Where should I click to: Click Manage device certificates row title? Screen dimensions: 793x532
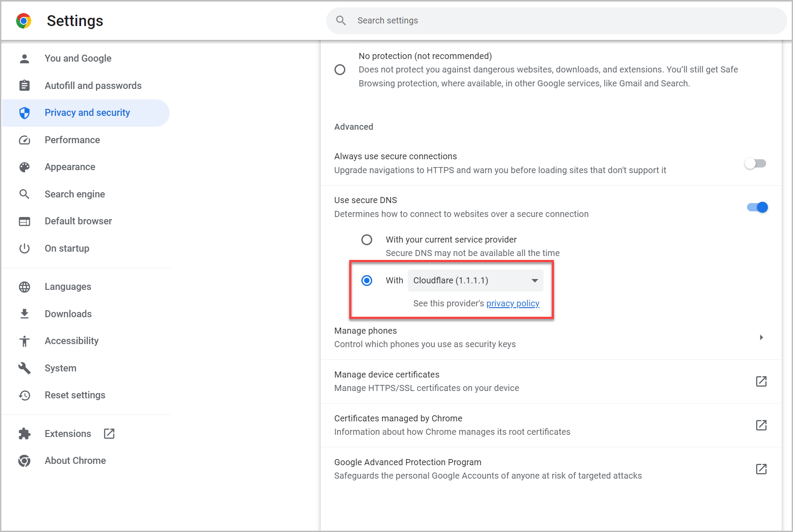(387, 374)
